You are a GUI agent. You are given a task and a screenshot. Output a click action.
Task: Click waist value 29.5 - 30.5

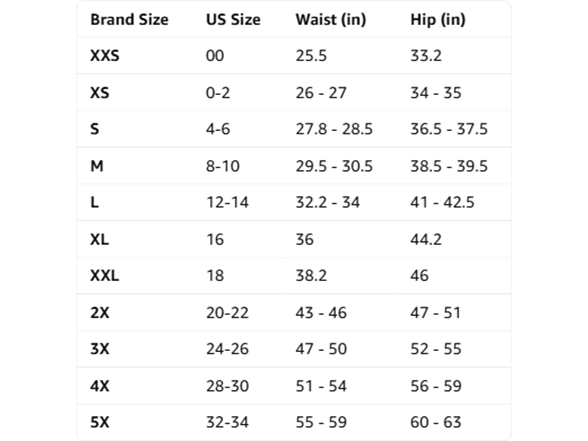tap(334, 166)
